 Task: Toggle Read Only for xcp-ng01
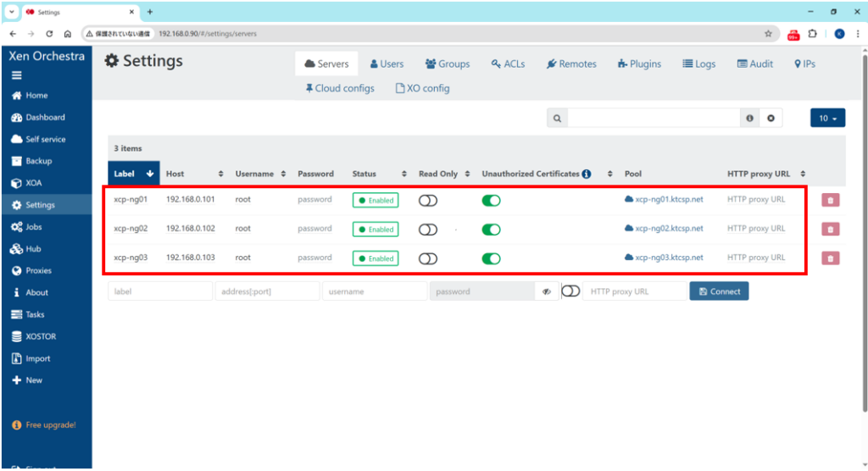pyautogui.click(x=428, y=201)
